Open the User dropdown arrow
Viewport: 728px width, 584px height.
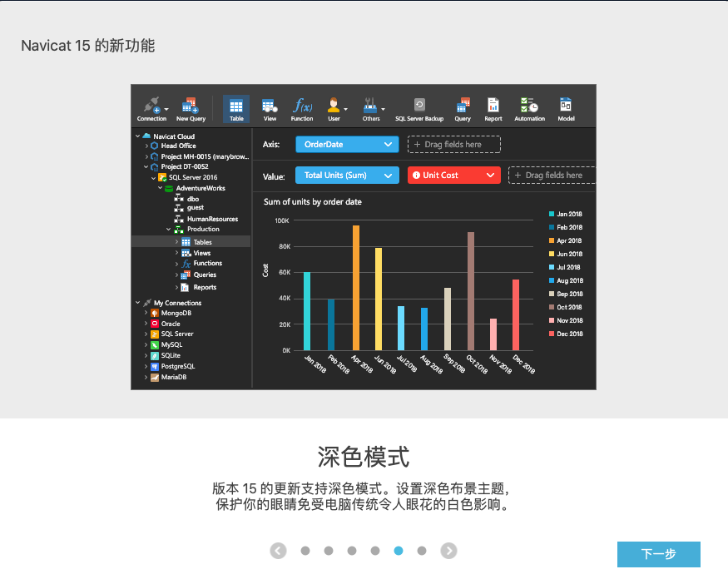(x=345, y=110)
